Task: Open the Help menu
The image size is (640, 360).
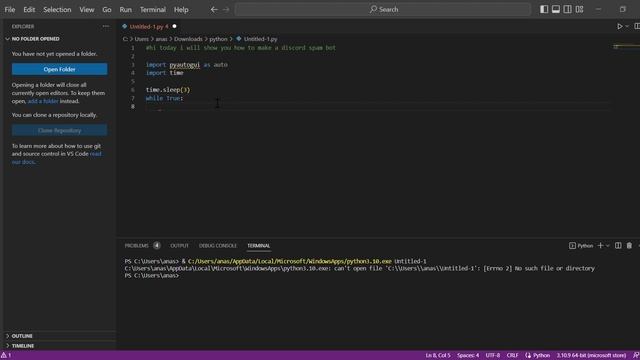Action: point(181,9)
